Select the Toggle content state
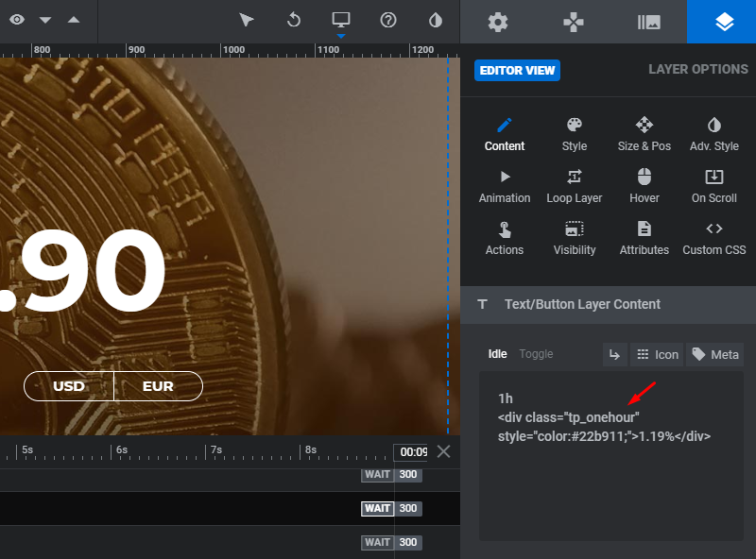756x559 pixels. click(536, 354)
